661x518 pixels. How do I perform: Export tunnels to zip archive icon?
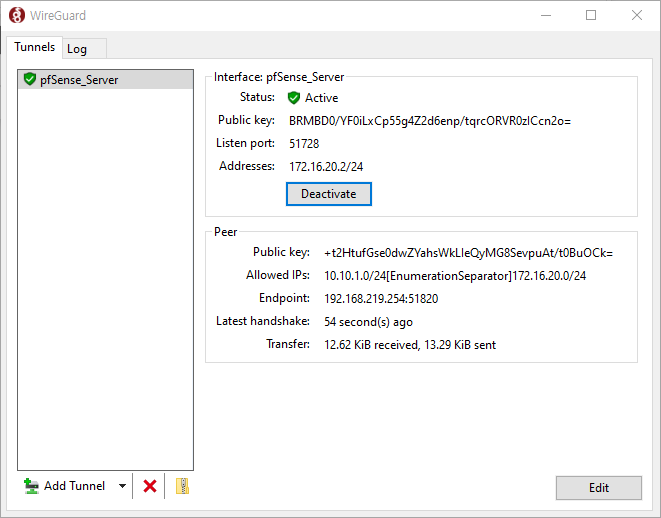(182, 486)
